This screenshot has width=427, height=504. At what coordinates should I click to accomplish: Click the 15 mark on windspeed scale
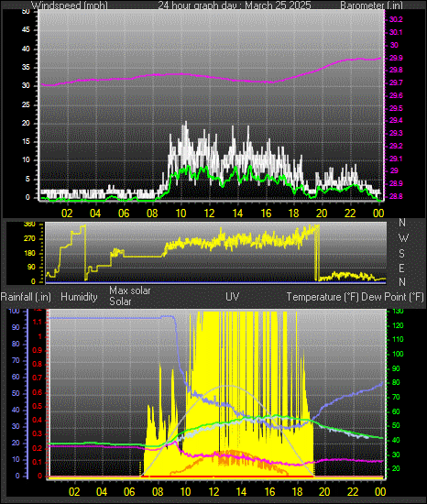(26, 142)
